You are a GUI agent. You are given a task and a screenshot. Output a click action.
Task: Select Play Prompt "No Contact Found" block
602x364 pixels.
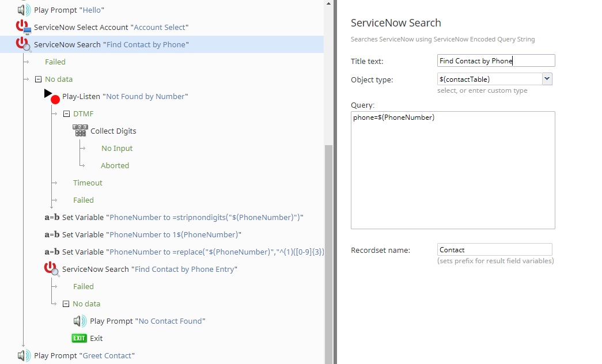click(148, 321)
